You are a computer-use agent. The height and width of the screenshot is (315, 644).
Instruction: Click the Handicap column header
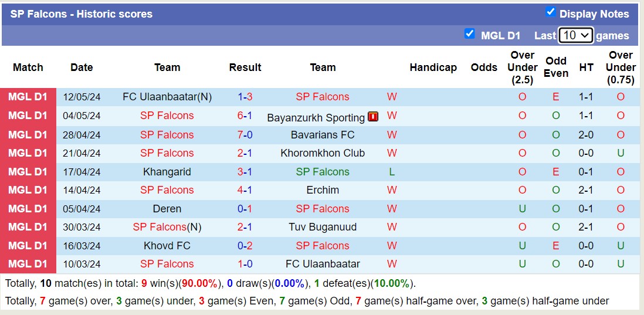[x=433, y=67]
